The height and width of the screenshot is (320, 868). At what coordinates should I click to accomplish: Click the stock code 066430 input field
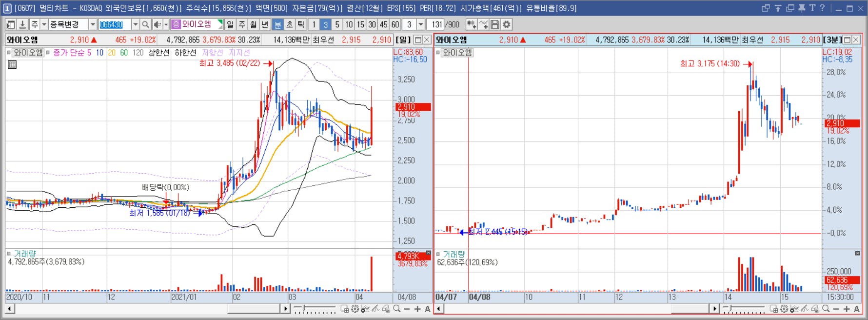coord(115,24)
